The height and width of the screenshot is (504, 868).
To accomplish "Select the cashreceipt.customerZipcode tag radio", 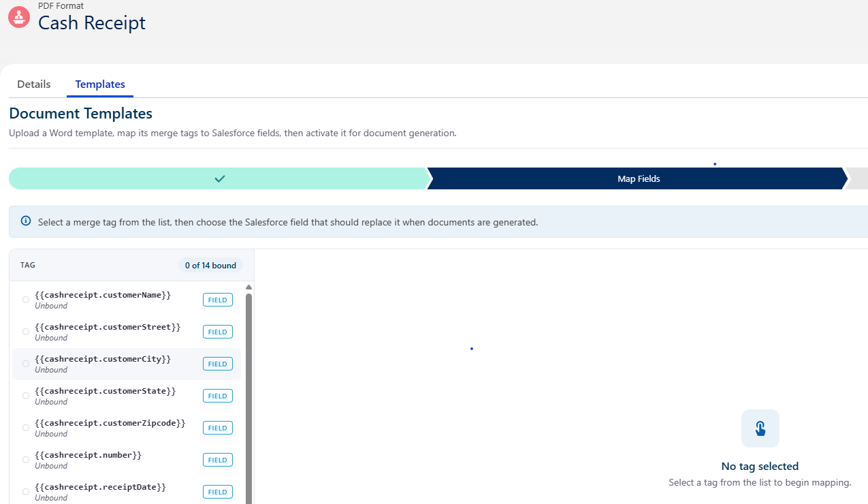I will (26, 428).
